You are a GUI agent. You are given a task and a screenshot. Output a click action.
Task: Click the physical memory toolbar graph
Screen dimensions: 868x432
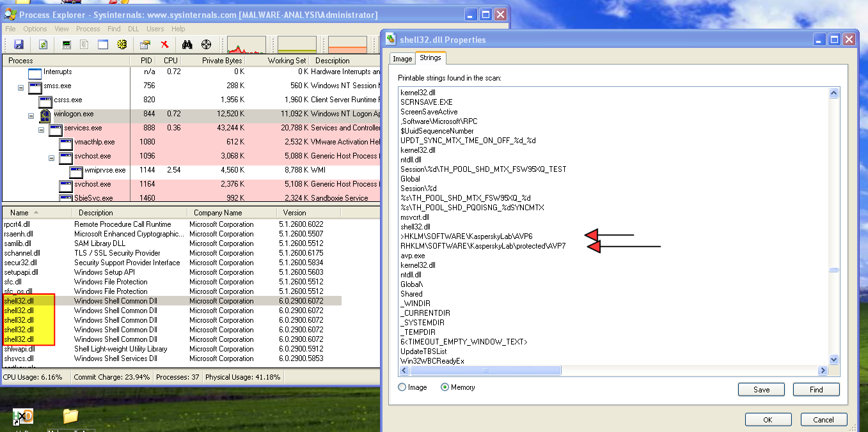tap(347, 44)
